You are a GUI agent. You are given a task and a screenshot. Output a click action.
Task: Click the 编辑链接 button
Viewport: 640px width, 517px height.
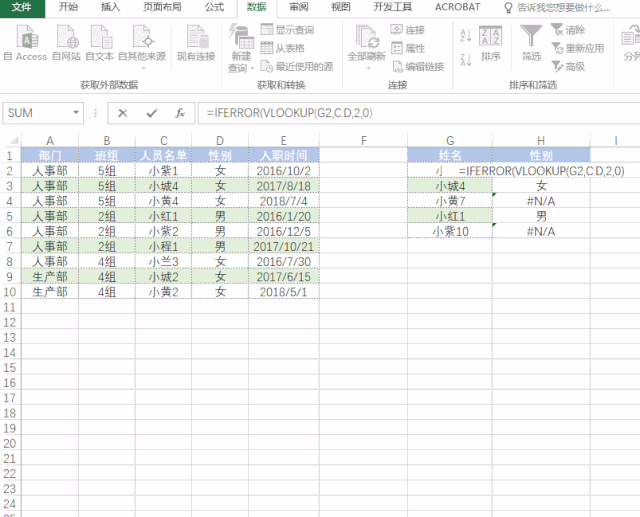point(418,67)
